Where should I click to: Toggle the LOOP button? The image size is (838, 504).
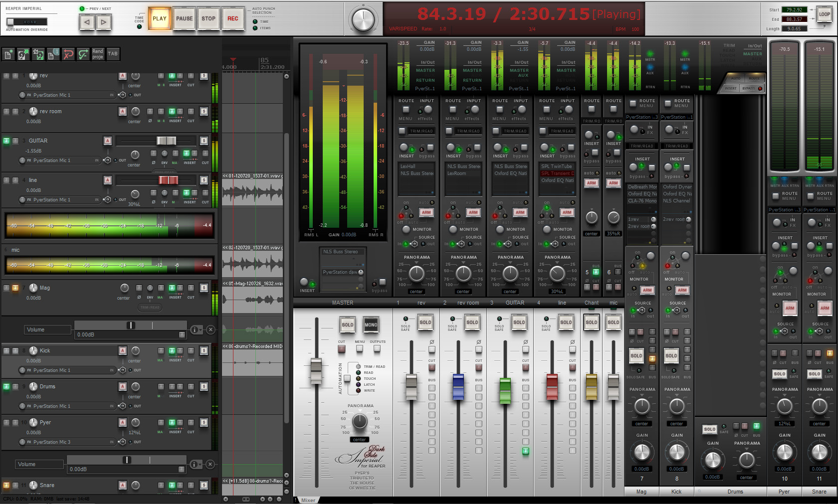pyautogui.click(x=824, y=14)
